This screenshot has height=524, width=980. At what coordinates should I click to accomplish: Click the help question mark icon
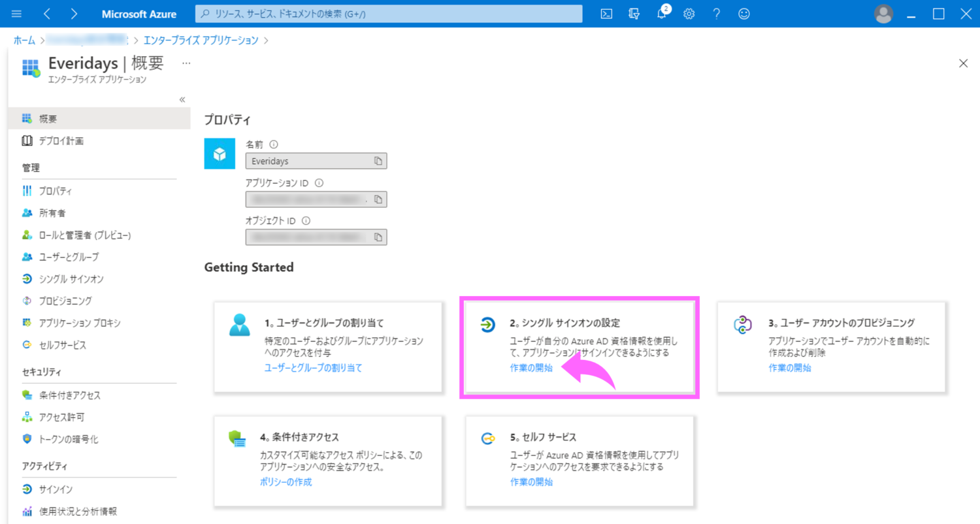click(717, 14)
